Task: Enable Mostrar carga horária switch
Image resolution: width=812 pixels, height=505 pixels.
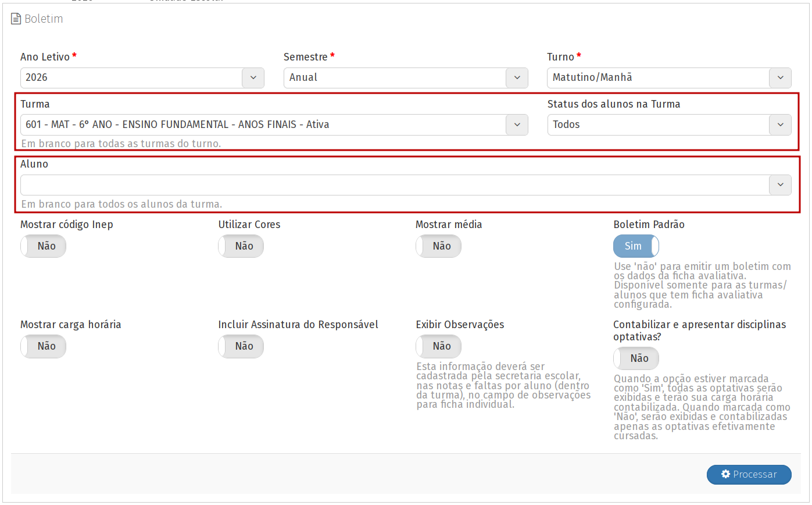Action: click(44, 346)
